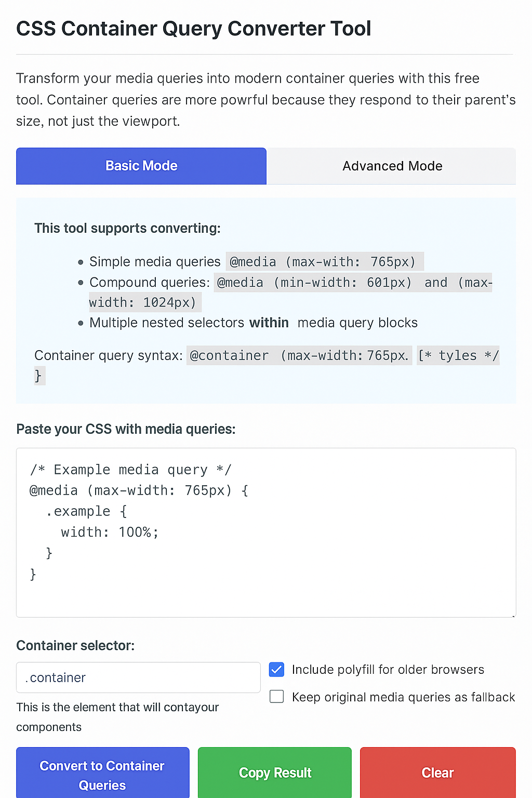The height and width of the screenshot is (798, 532).
Task: Click the example media query comment line
Action: (129, 469)
